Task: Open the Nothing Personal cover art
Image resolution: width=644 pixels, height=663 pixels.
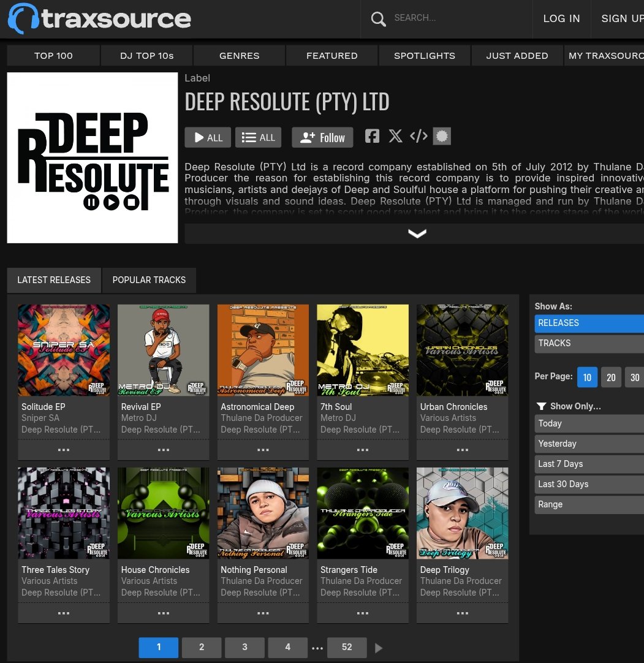Action: tap(263, 513)
